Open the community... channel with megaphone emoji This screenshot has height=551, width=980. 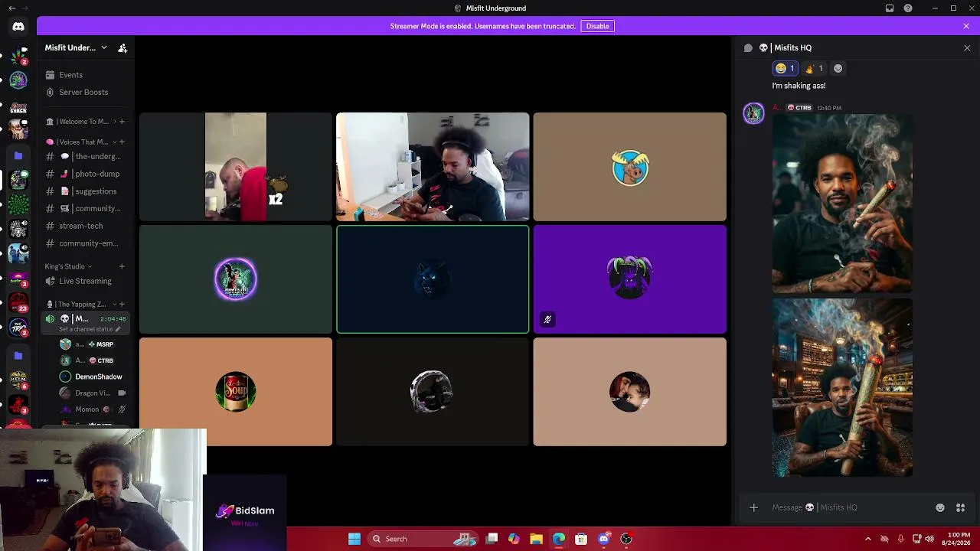click(x=84, y=208)
